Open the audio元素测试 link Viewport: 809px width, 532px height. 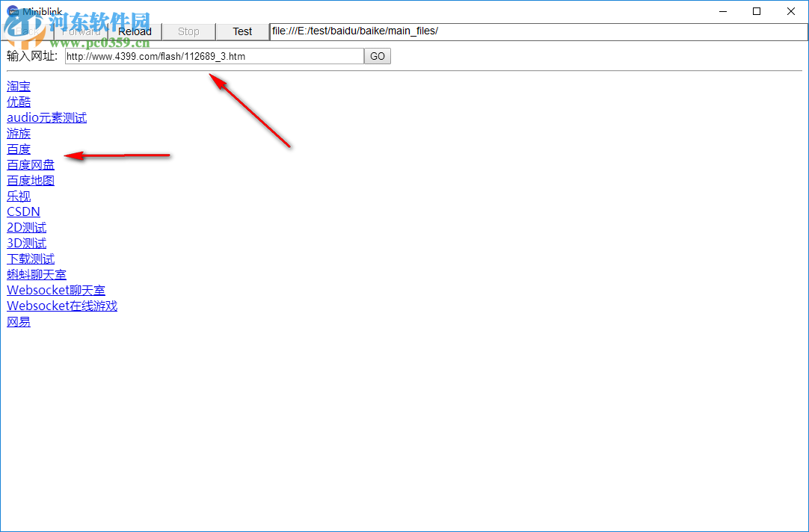(46, 117)
